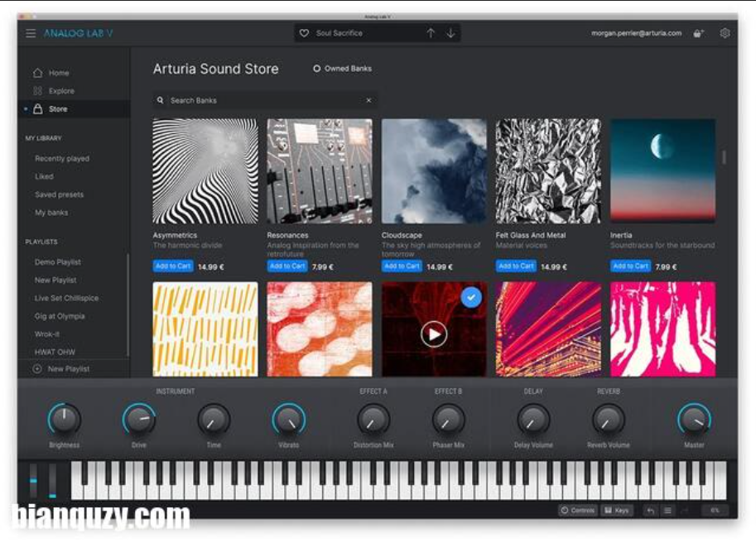Add Cloudscape bank to cart
The height and width of the screenshot is (542, 756).
(402, 266)
